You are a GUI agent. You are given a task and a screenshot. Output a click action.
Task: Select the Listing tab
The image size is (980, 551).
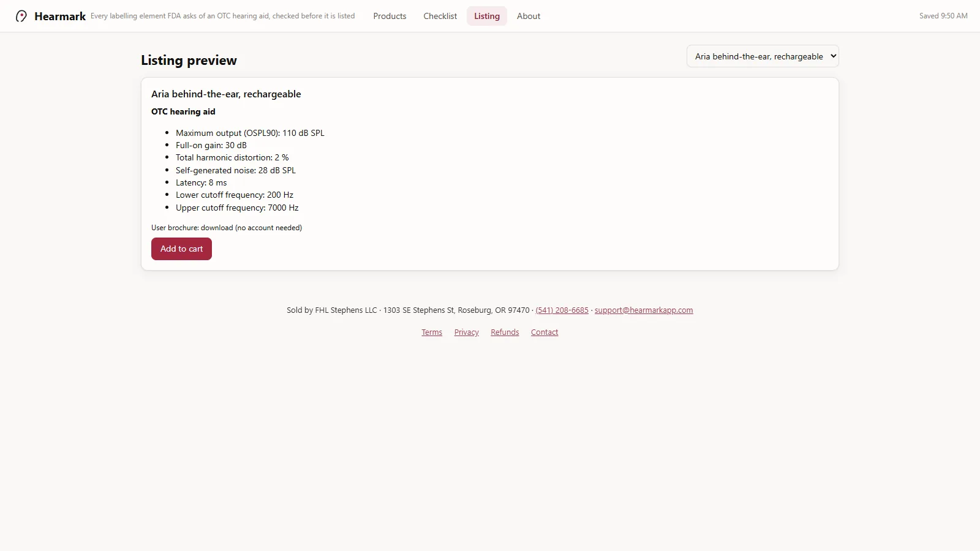[487, 16]
